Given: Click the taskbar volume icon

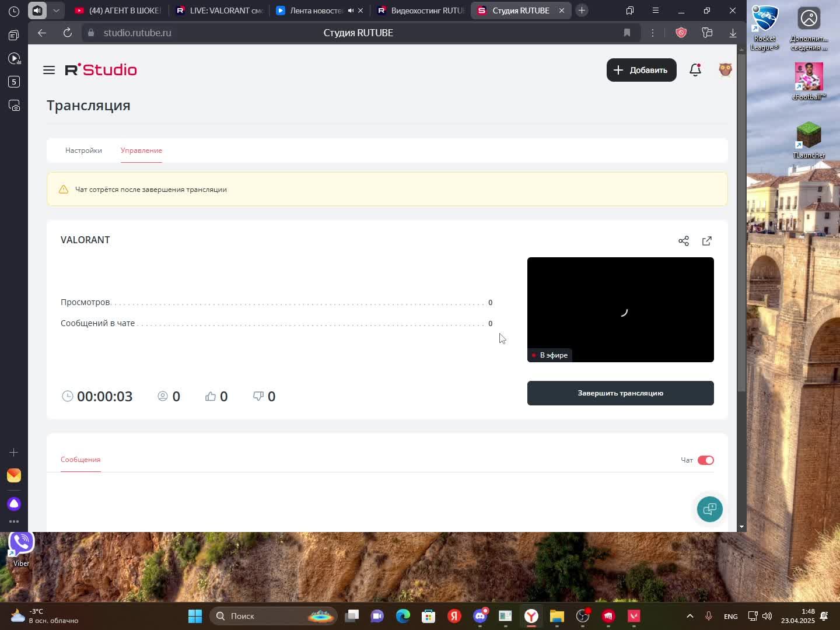Looking at the screenshot, I should pyautogui.click(x=766, y=616).
